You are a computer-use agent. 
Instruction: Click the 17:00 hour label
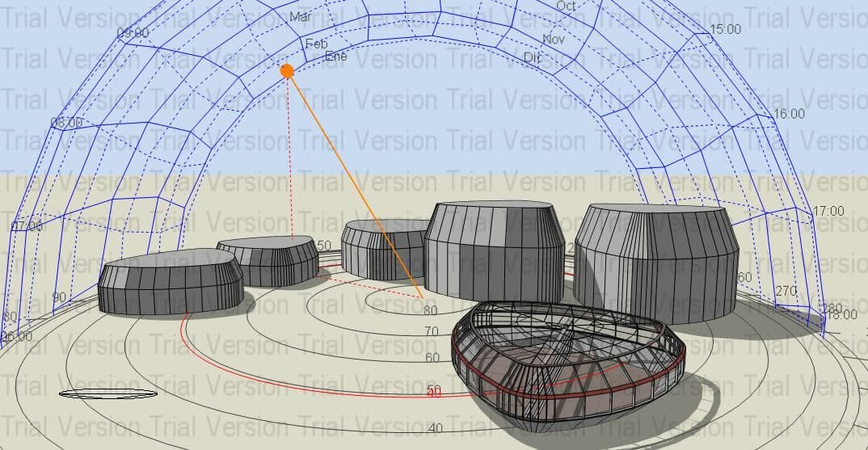(828, 211)
